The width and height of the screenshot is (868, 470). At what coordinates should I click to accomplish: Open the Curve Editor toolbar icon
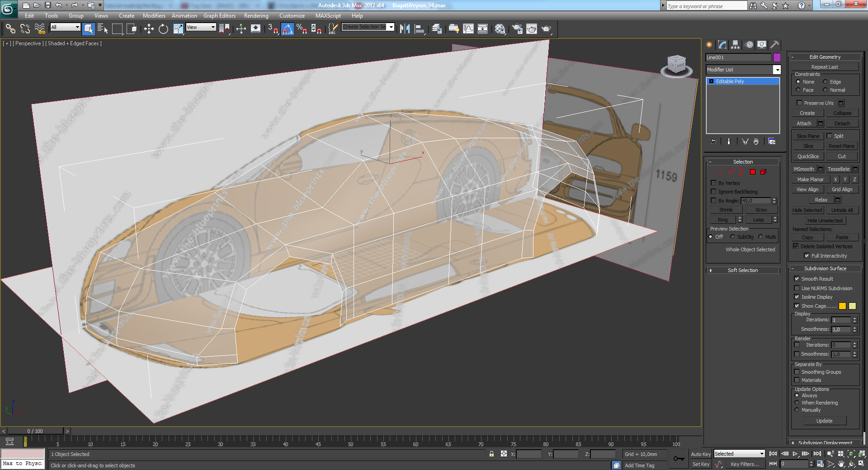(x=468, y=29)
